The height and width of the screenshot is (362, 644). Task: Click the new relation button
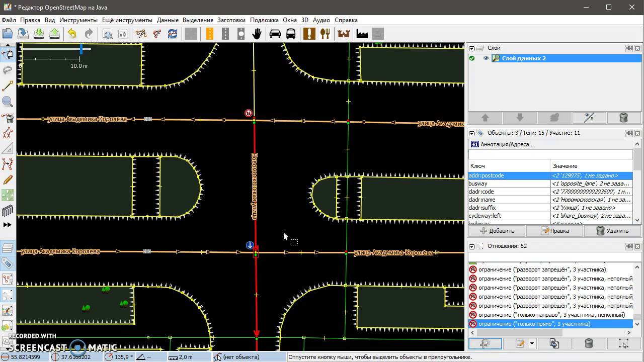[x=485, y=343]
